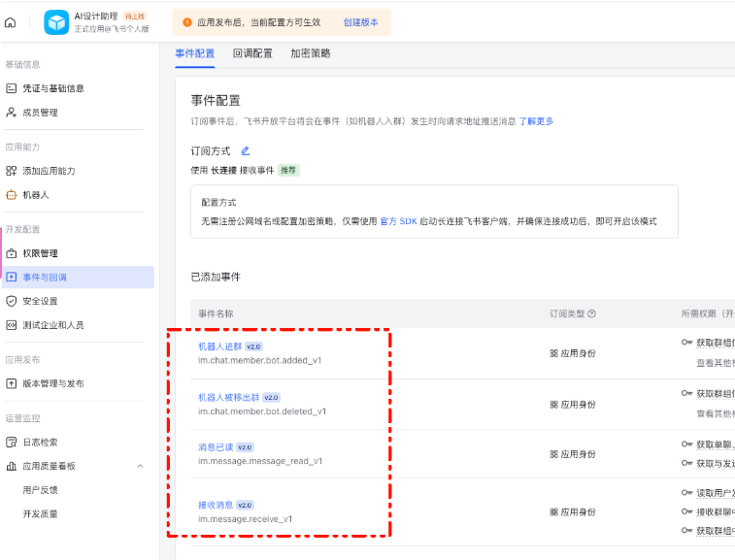The height and width of the screenshot is (560, 735).
Task: Select 事件与回调 in sidebar
Action: click(78, 278)
